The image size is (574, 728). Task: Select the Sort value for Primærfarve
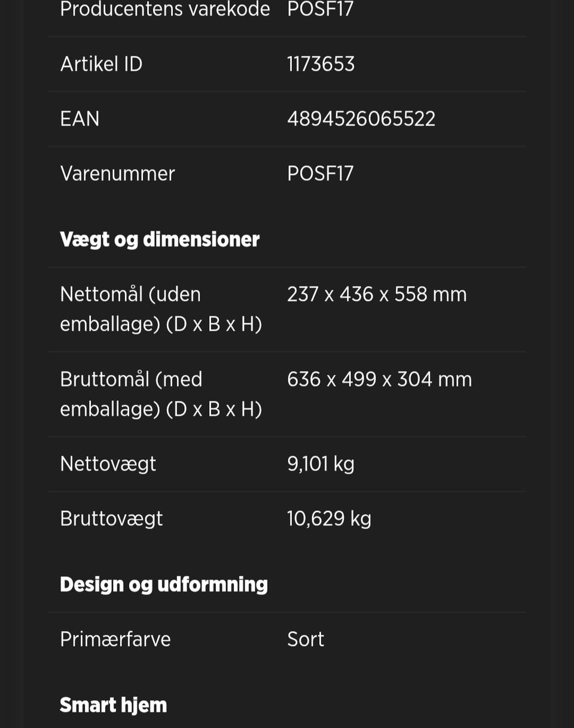pos(305,639)
